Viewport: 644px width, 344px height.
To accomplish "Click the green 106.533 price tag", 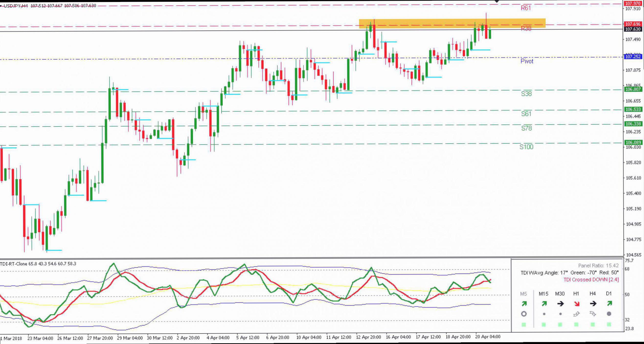I will coord(633,109).
